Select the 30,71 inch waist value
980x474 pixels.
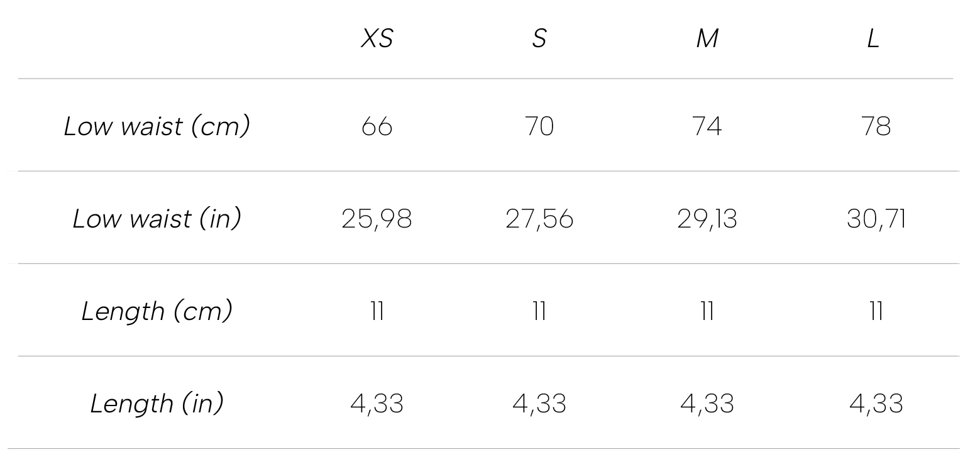coord(876,219)
